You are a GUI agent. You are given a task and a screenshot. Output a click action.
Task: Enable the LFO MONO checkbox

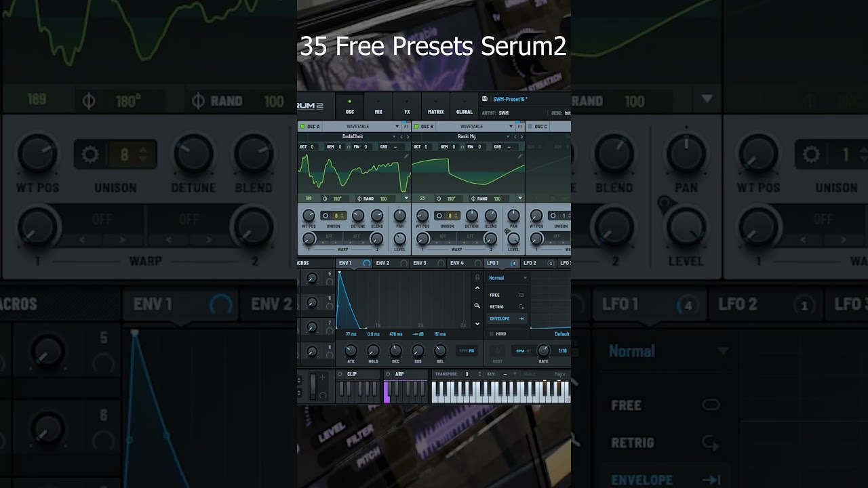492,333
